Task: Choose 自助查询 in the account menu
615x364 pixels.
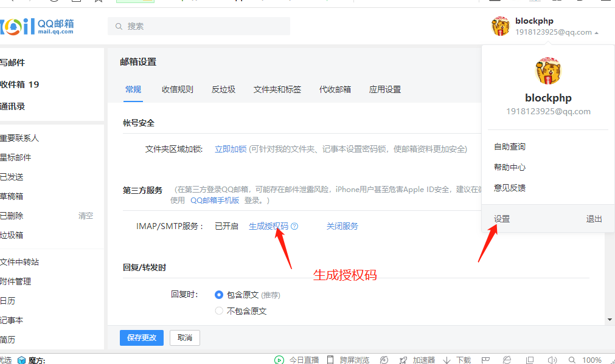Action: [x=510, y=146]
